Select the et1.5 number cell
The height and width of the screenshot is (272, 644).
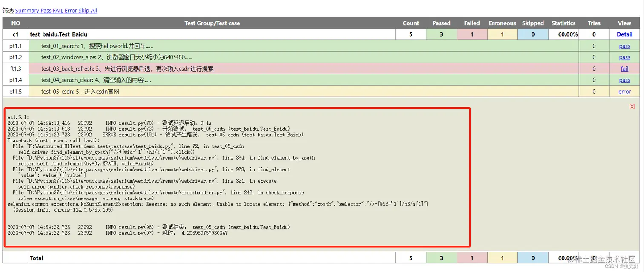16,92
